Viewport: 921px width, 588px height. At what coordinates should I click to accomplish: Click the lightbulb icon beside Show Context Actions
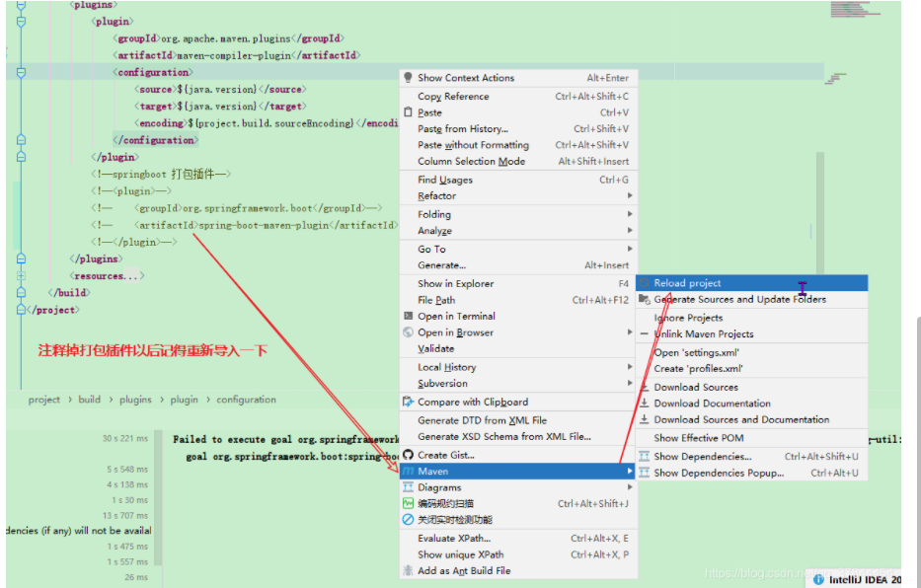[409, 78]
